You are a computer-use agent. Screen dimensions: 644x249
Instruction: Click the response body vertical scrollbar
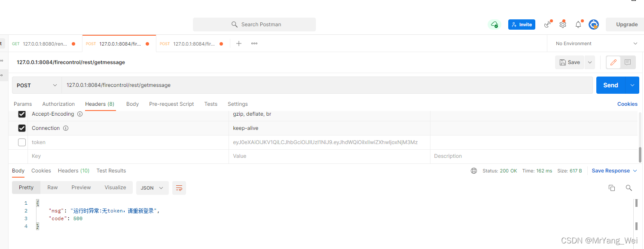636,203
